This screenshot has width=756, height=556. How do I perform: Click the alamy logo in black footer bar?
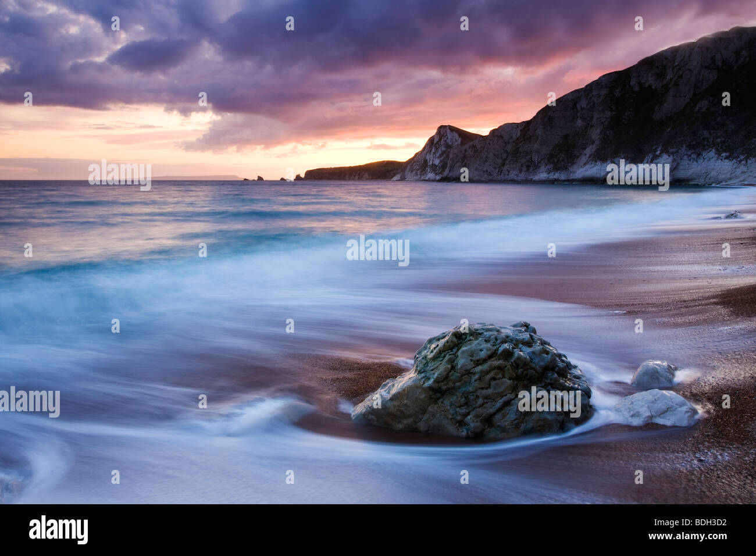point(58,530)
